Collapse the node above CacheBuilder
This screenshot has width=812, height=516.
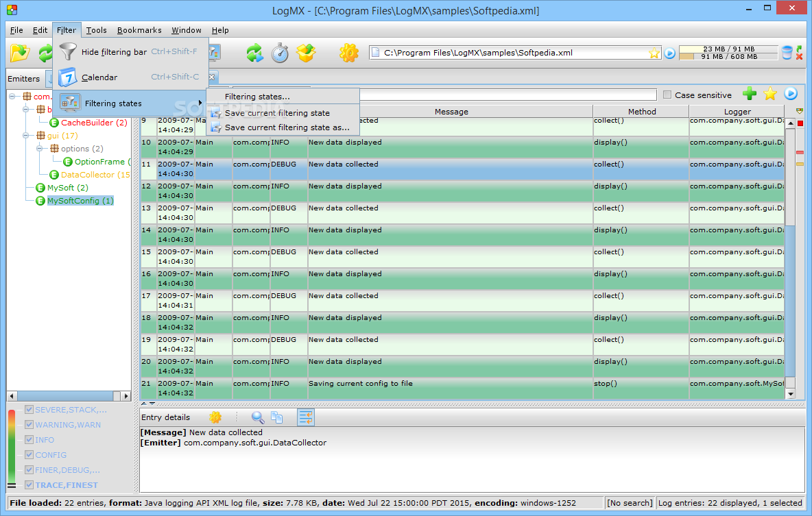25,109
